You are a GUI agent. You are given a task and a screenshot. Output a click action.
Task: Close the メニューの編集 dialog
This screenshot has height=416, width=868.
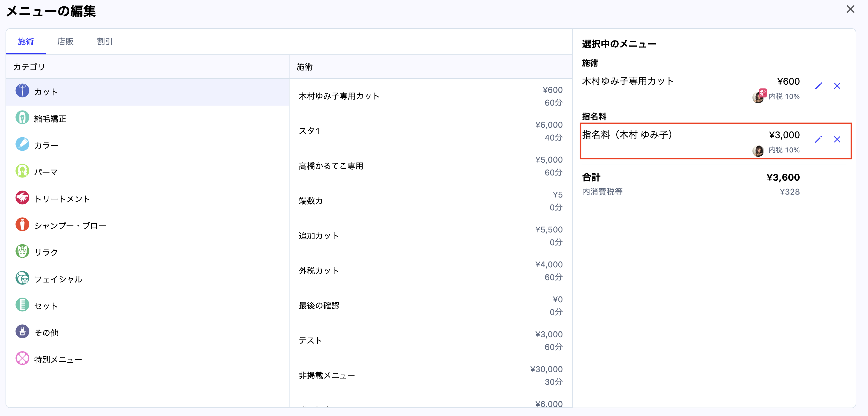851,9
